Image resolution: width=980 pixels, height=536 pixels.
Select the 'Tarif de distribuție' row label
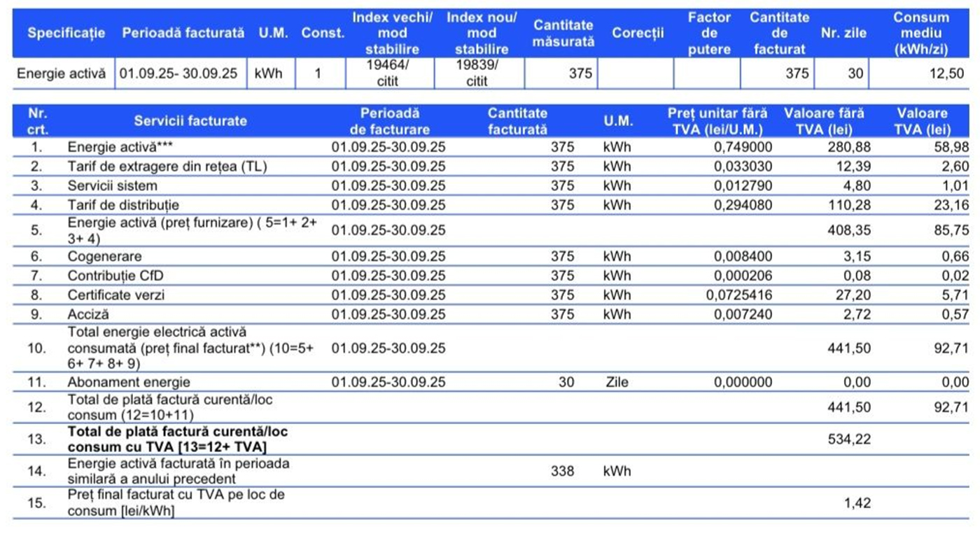click(x=122, y=206)
